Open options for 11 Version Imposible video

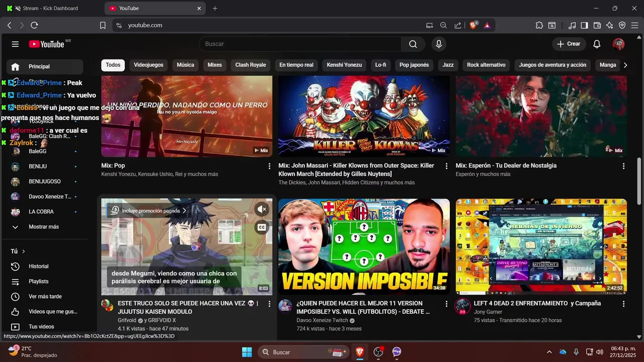(446, 304)
